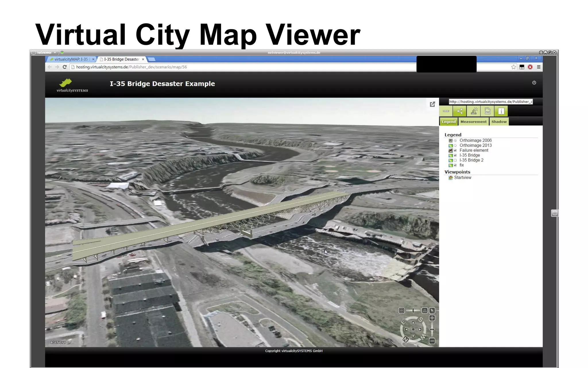
Task: Open the Chrome hamburger menu
Action: [x=539, y=67]
